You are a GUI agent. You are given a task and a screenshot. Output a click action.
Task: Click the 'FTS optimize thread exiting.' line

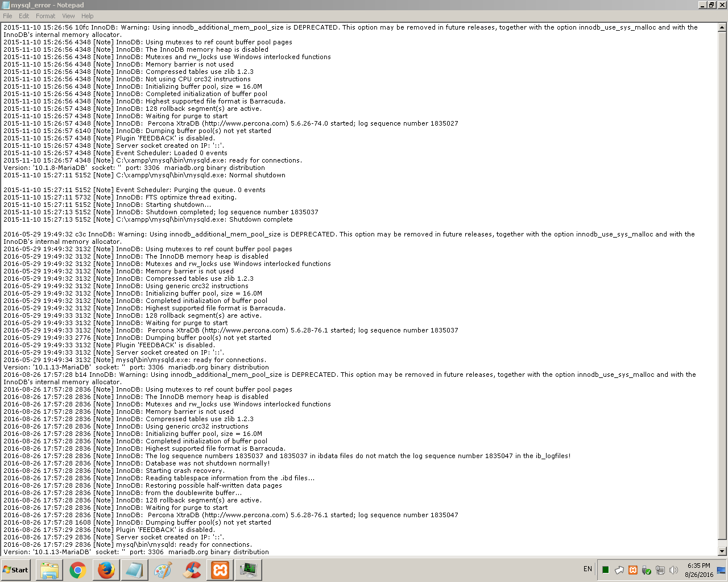tap(120, 197)
